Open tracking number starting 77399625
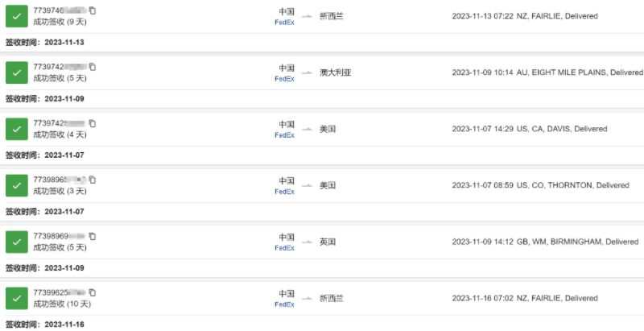 click(x=60, y=293)
